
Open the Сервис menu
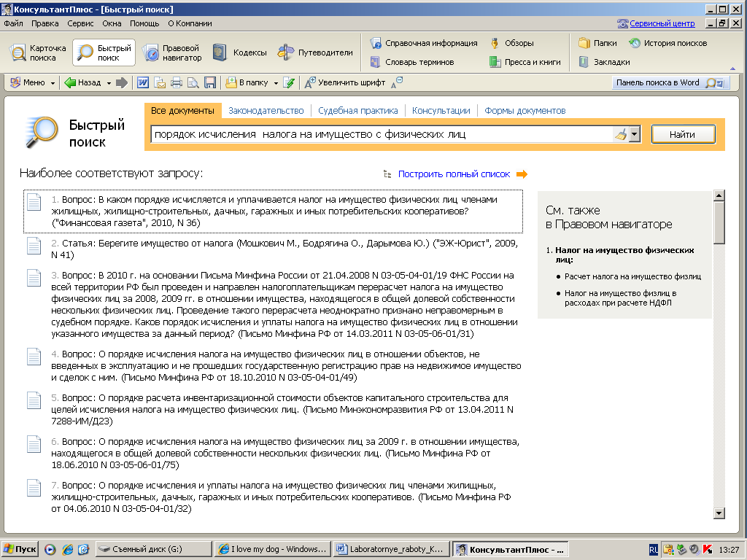(80, 23)
